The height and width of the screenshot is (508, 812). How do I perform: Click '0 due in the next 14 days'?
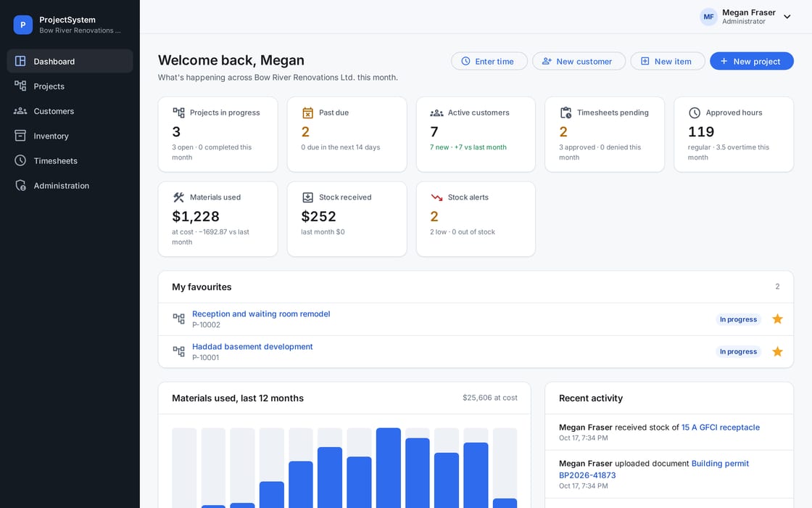340,147
